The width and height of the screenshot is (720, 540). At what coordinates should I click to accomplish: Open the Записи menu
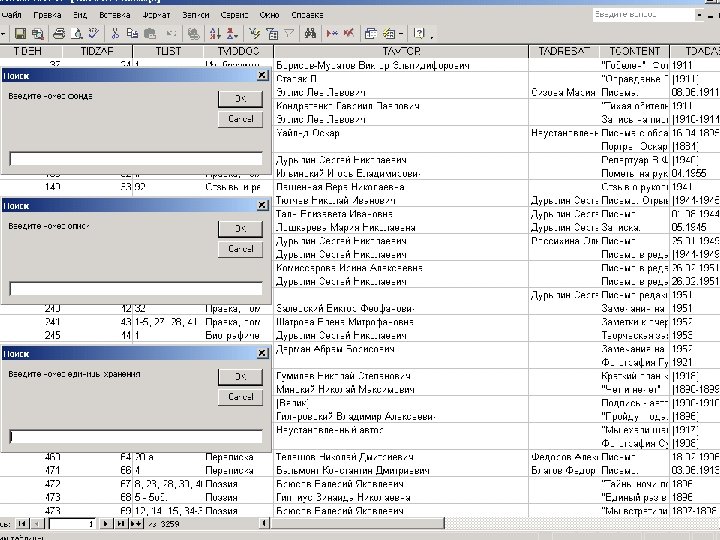(196, 15)
